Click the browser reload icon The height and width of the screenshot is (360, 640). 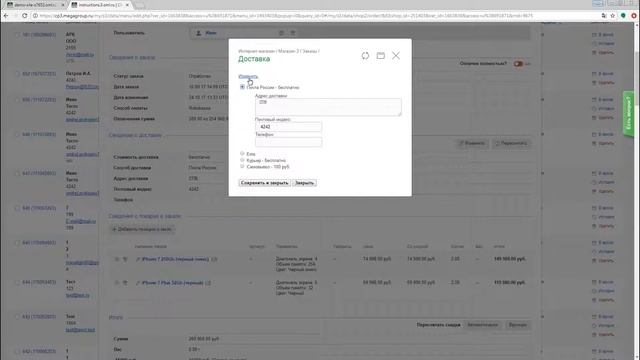coord(24,16)
